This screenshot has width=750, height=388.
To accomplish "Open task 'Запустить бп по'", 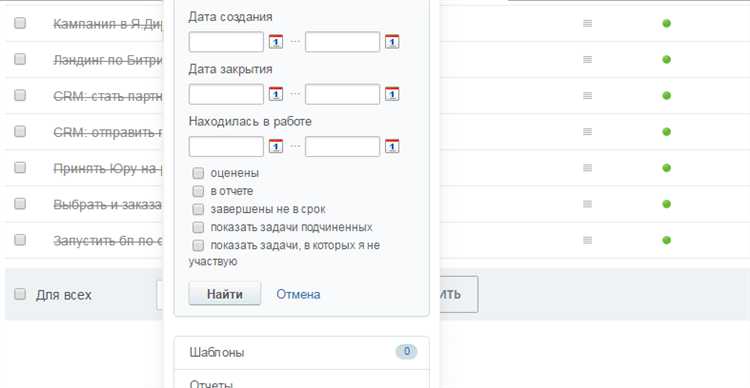I will (x=108, y=240).
